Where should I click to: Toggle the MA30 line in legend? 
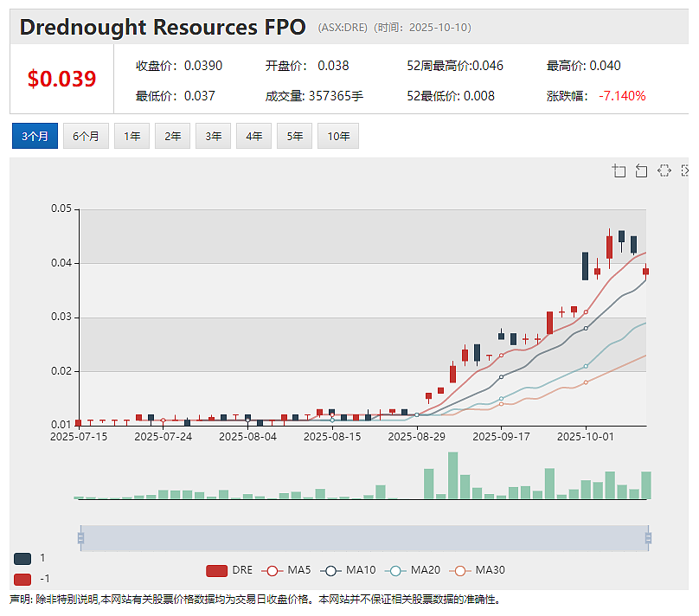[478, 570]
